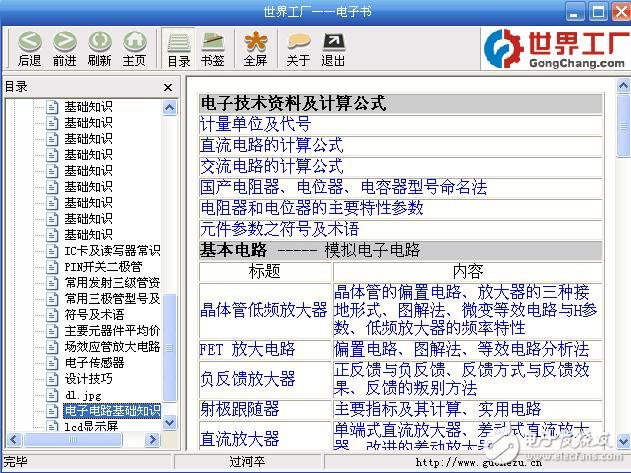Open the 电子传感器 entry in the tree
Viewport: 631px width, 473px height.
click(96, 363)
